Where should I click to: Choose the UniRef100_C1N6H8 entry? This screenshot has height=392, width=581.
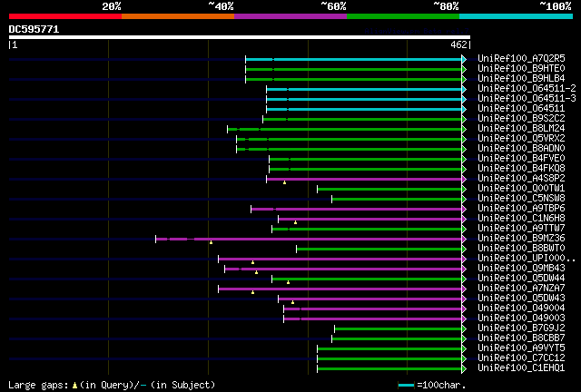coord(521,219)
